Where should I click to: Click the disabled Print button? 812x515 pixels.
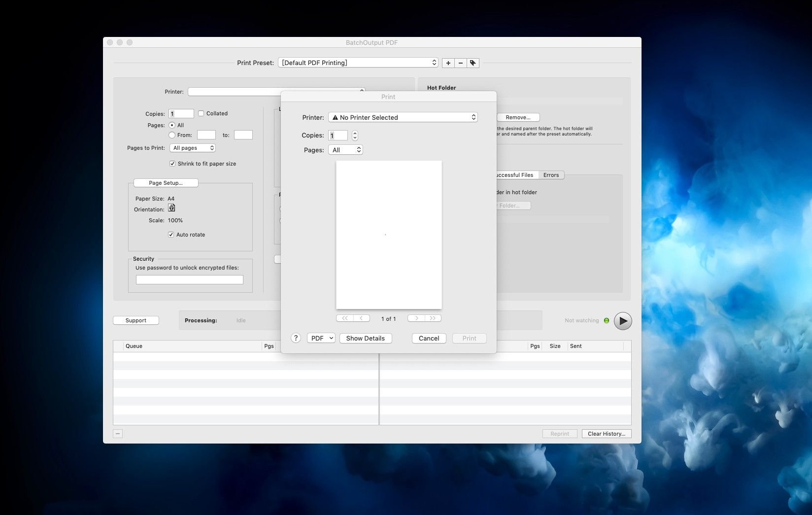470,338
